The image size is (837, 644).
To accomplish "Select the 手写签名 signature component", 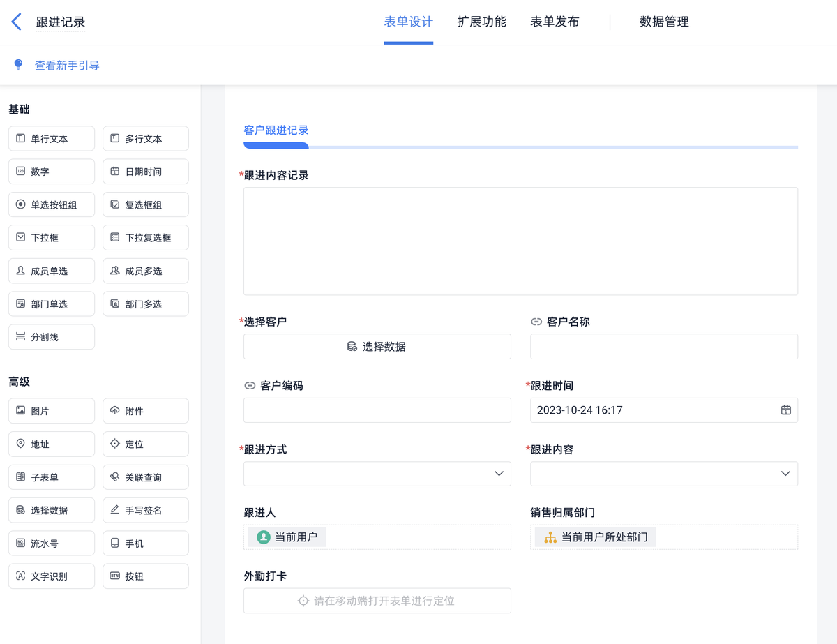I will (146, 510).
